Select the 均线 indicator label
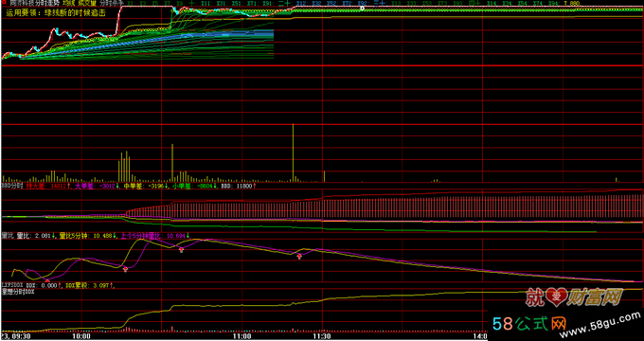Screen dimensions: 644x341 tap(68, 3)
